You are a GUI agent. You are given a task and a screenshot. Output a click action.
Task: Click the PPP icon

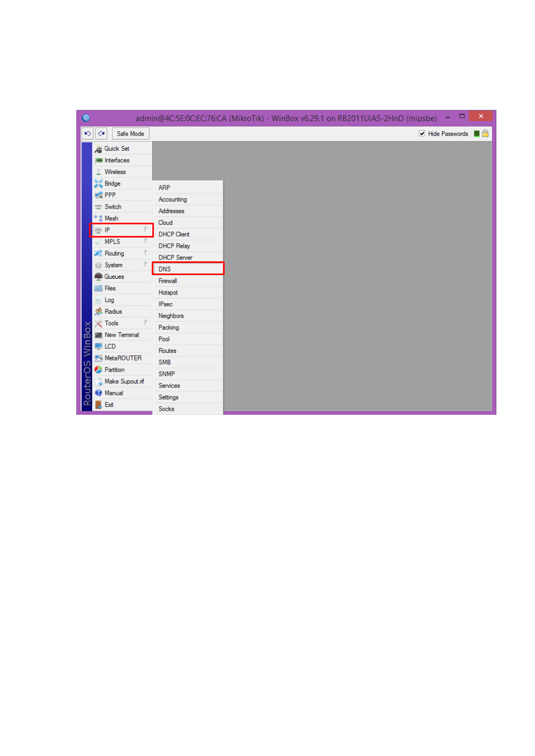(x=98, y=195)
